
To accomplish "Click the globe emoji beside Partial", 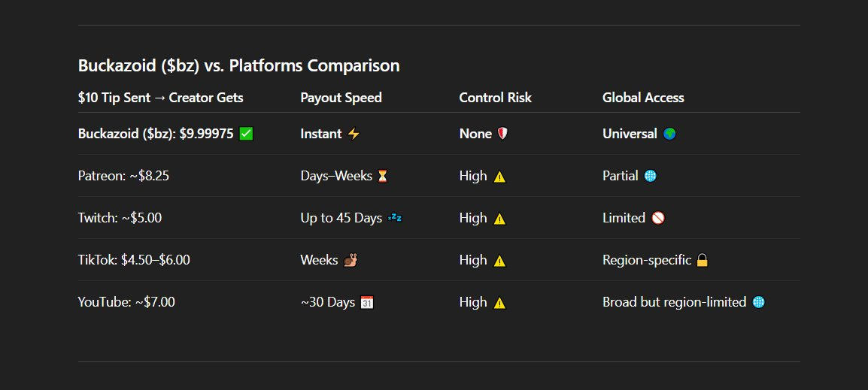I will pos(651,176).
